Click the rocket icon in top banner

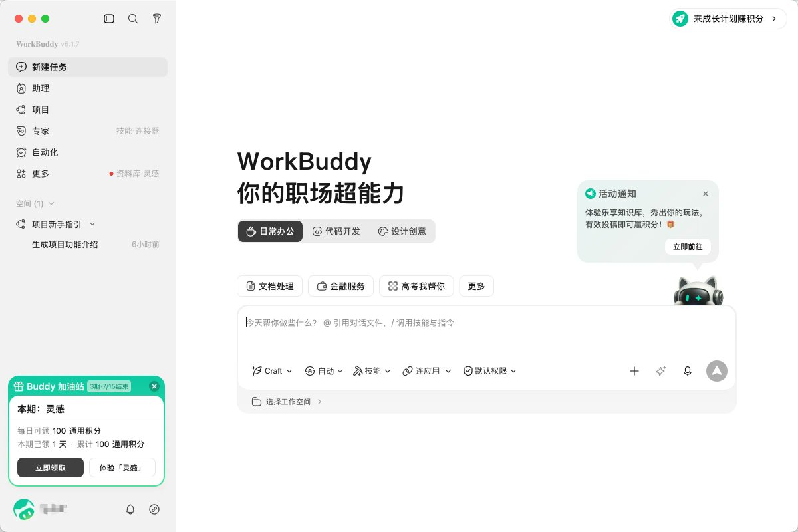(680, 19)
